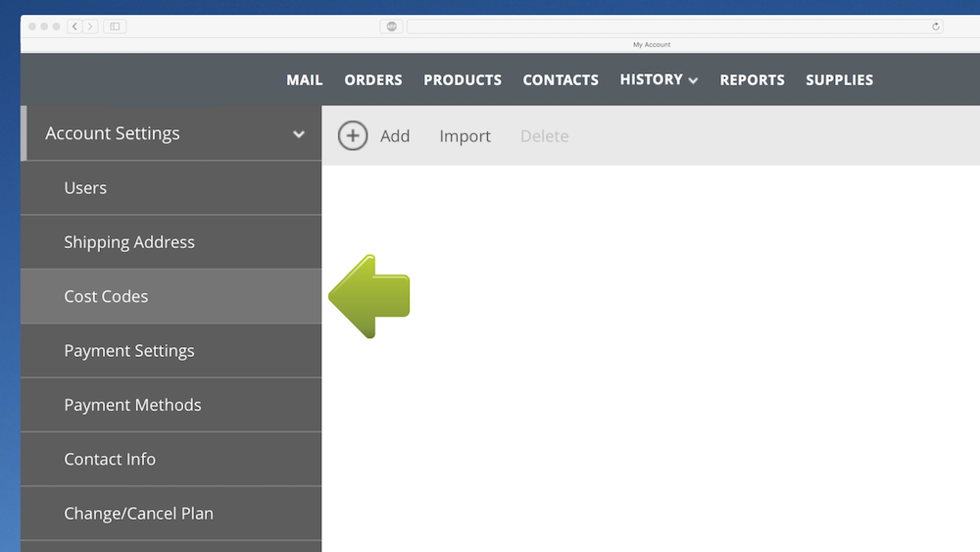Image resolution: width=980 pixels, height=552 pixels.
Task: Go back with the browser back arrow
Action: 75,26
